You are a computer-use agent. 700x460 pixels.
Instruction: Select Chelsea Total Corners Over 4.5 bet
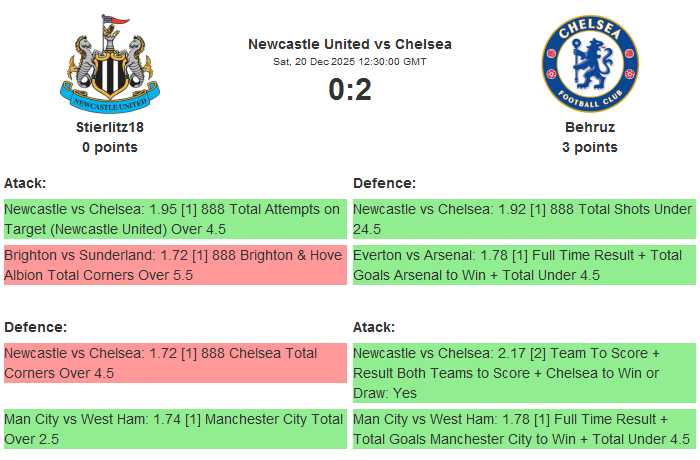coord(174,363)
